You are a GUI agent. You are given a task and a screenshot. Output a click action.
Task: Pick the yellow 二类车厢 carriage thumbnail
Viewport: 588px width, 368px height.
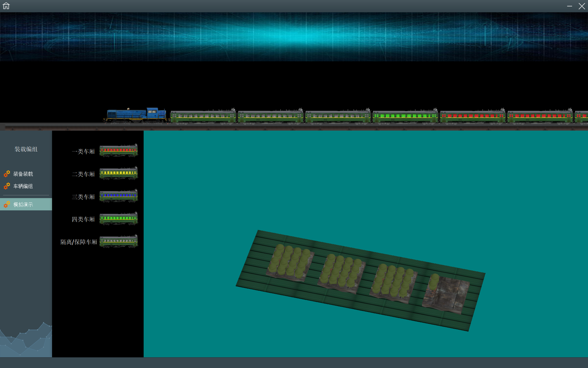(119, 173)
